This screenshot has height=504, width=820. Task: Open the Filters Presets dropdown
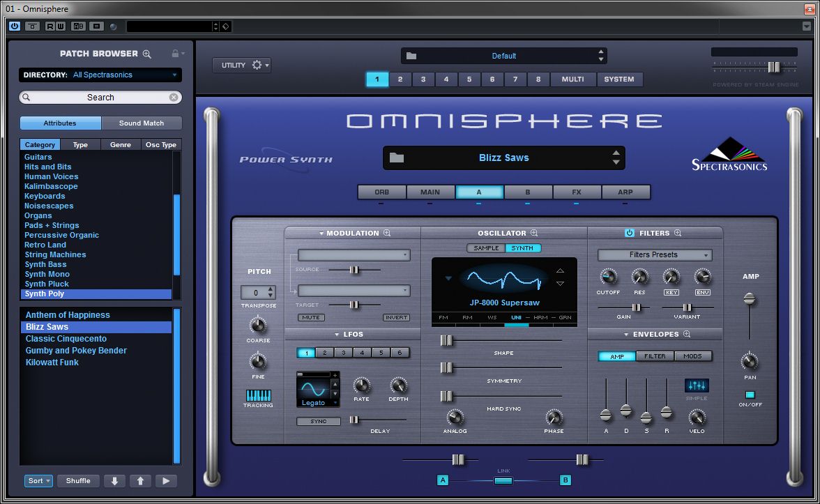[x=655, y=255]
